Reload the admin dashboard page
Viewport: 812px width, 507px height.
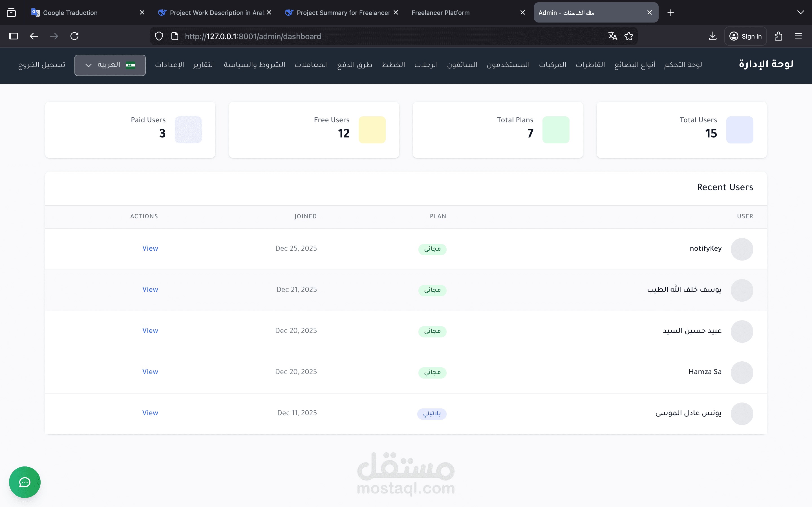click(74, 36)
